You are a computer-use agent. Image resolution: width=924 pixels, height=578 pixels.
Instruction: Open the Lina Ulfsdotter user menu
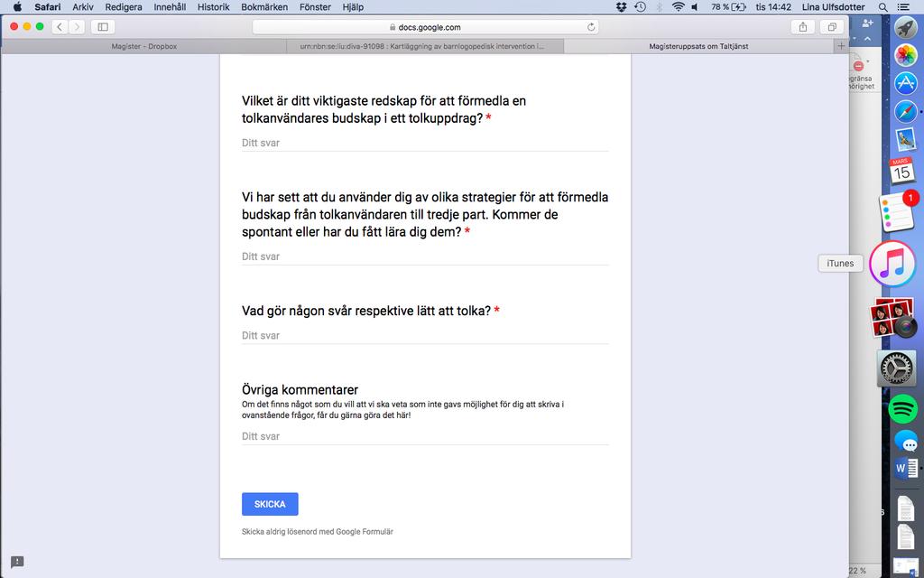pos(833,7)
